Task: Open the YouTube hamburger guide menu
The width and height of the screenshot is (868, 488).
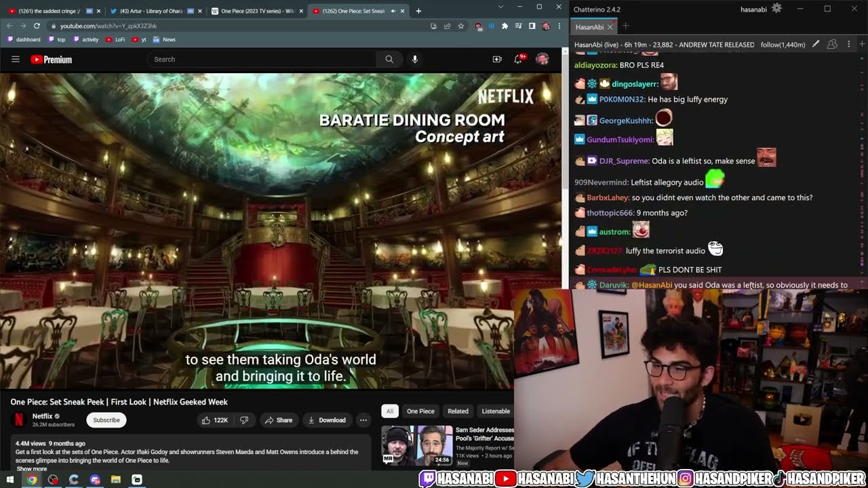Action: pos(16,59)
